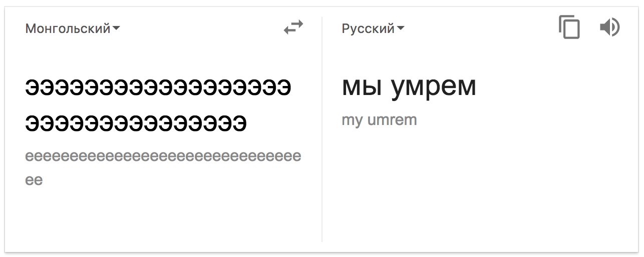
Task: Click the translated phrase 'мы умрем'
Action: [x=409, y=87]
